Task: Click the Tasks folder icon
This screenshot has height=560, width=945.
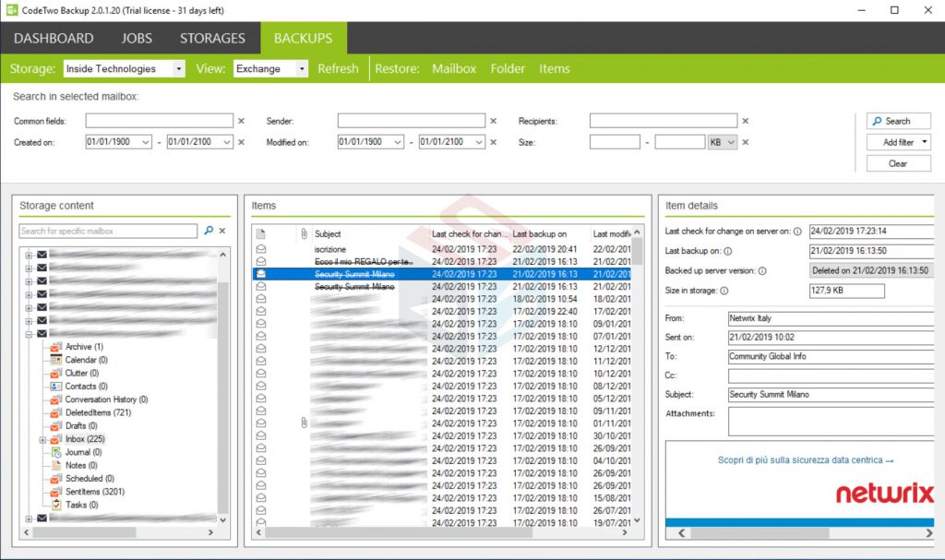Action: pos(55,505)
